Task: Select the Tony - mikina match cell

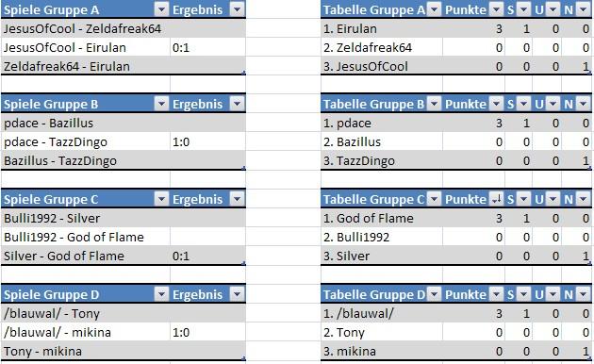Action: [86, 351]
